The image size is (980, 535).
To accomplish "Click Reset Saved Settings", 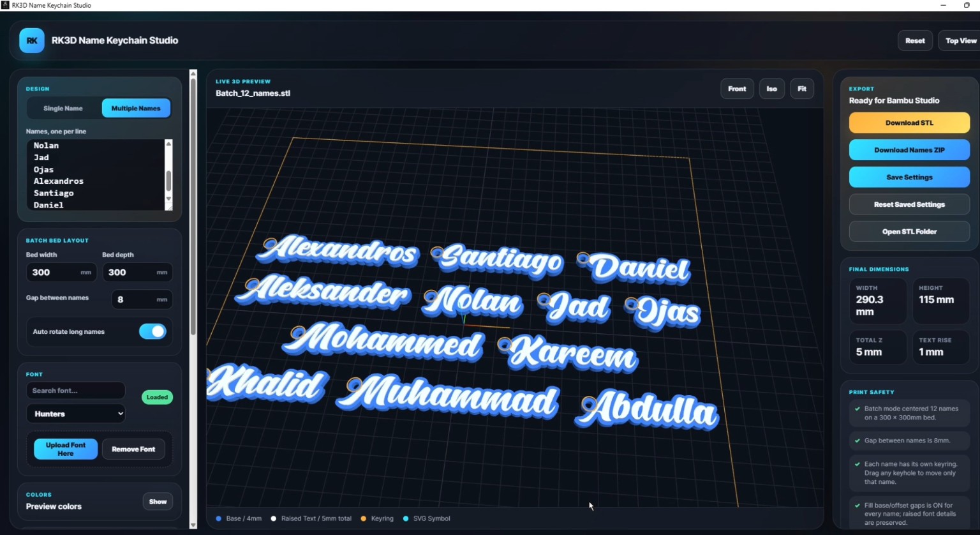I will (909, 204).
